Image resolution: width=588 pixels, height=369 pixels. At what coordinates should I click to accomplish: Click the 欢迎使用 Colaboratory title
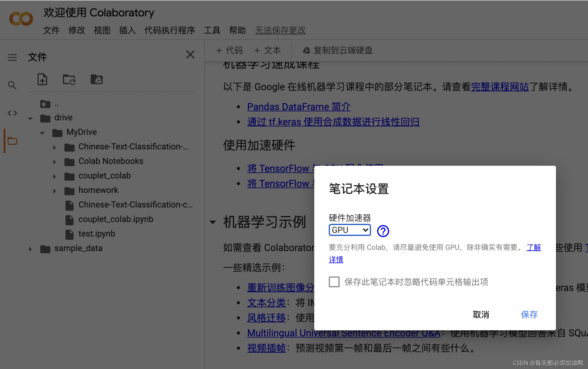[x=99, y=13]
